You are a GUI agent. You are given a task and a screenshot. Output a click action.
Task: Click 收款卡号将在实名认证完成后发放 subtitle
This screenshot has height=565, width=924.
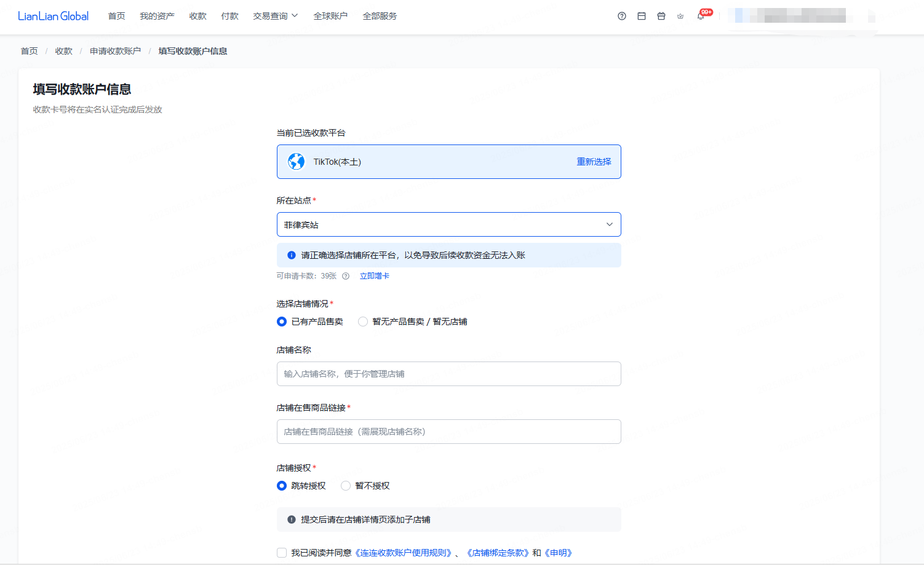(98, 109)
